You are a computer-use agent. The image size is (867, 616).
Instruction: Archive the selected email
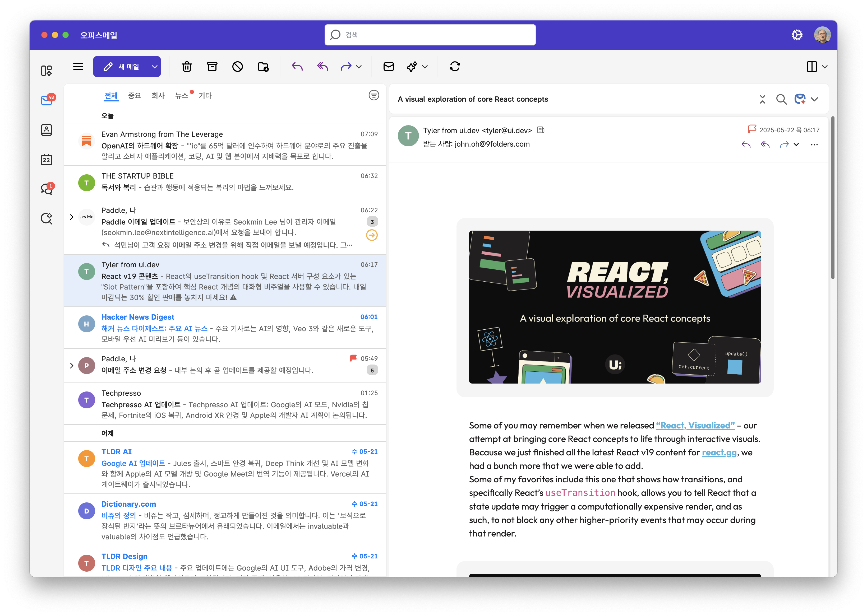coord(212,67)
